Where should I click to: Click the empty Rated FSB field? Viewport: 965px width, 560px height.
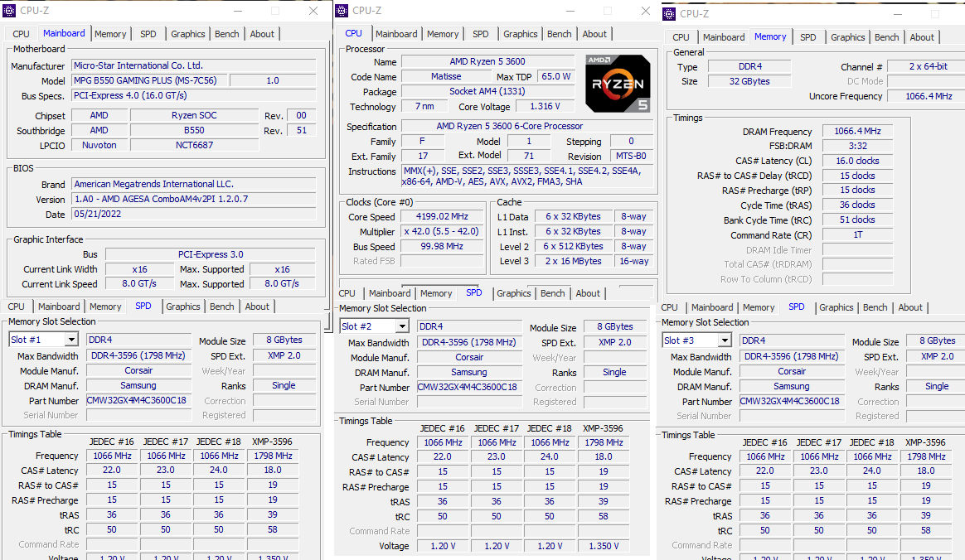[441, 261]
